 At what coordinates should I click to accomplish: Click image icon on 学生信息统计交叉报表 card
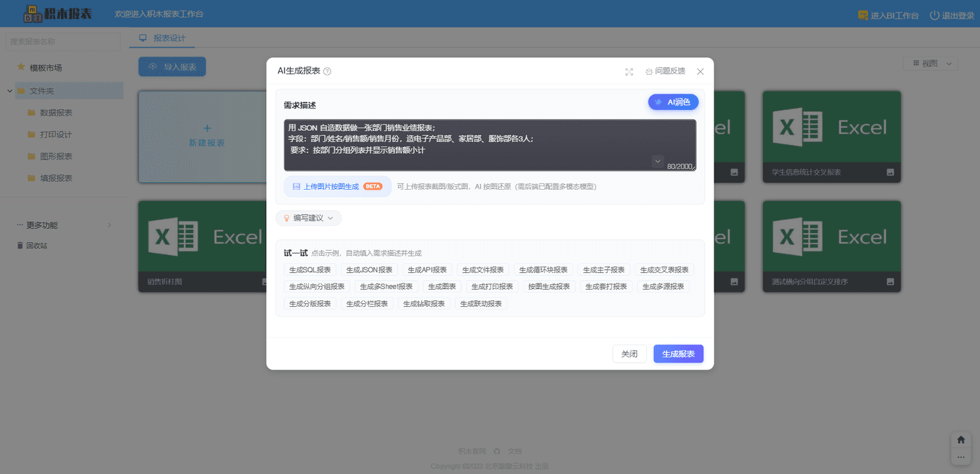coord(890,172)
